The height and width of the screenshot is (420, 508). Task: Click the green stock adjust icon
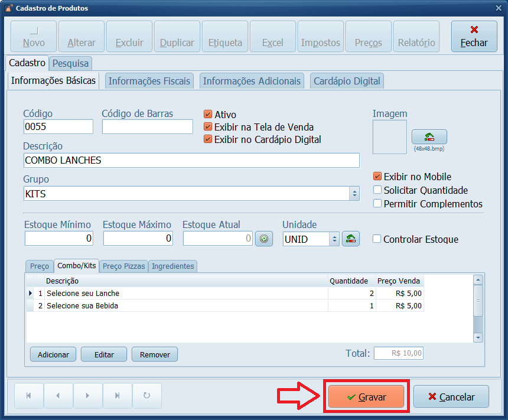(x=263, y=239)
